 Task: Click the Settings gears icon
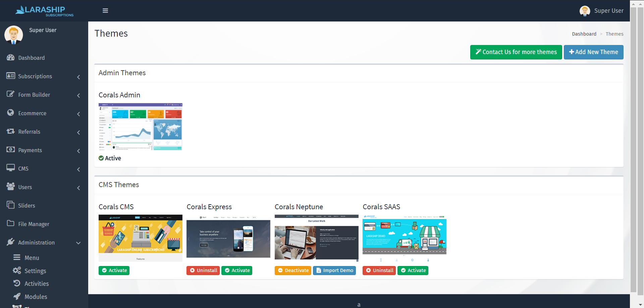(x=17, y=270)
